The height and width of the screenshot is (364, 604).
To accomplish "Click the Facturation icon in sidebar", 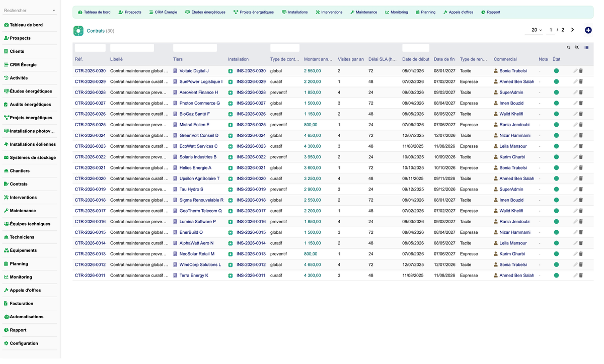I will [6, 304].
